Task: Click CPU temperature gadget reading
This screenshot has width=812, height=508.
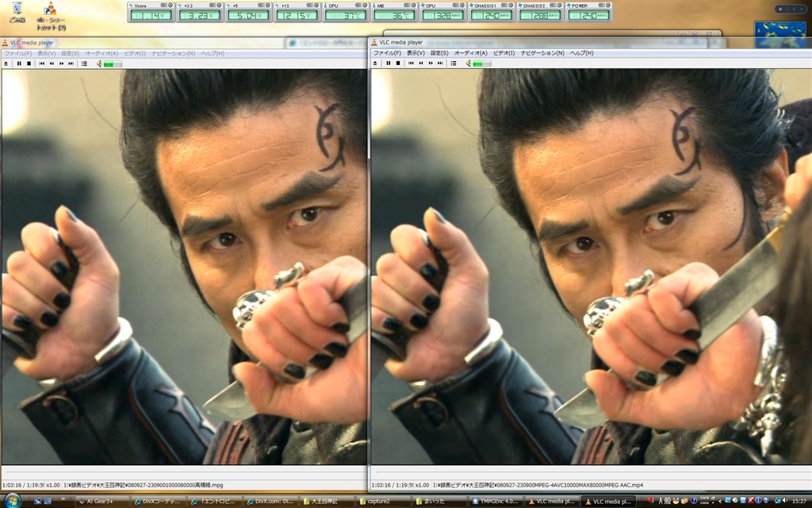Action: tap(346, 16)
